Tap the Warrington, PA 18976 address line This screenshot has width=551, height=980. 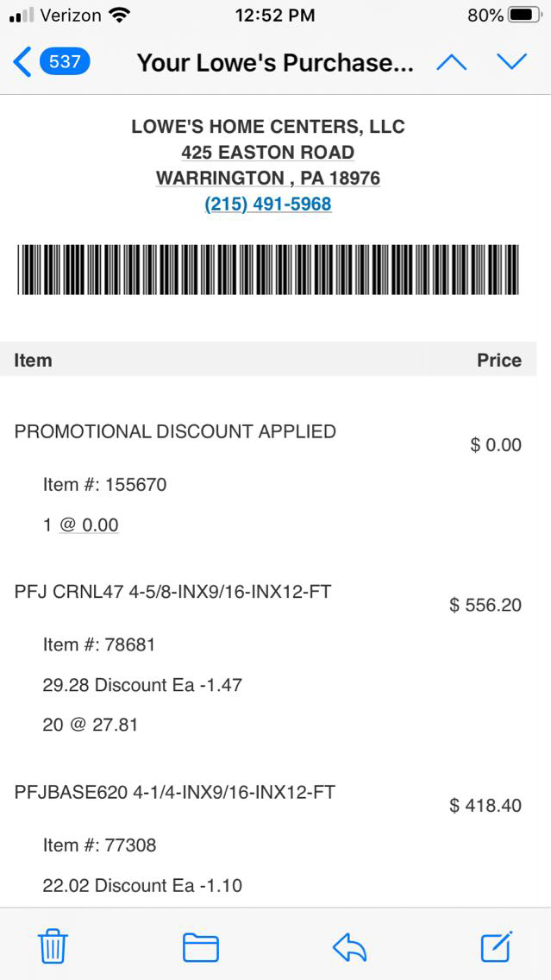click(x=268, y=179)
